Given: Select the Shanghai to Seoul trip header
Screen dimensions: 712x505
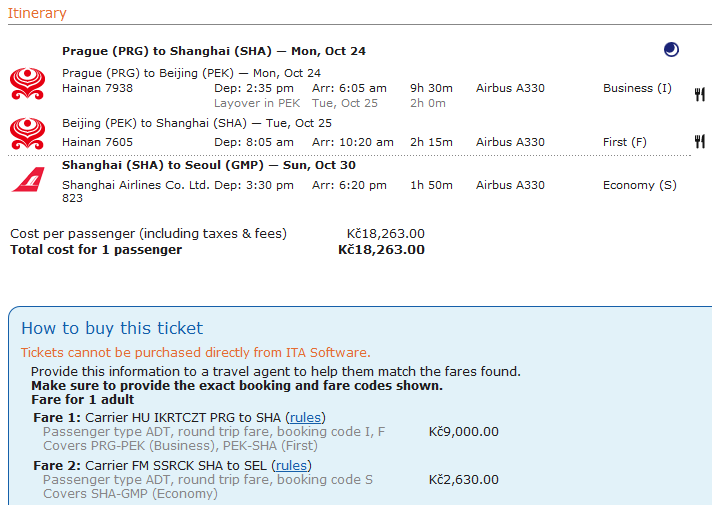Looking at the screenshot, I should point(208,165).
